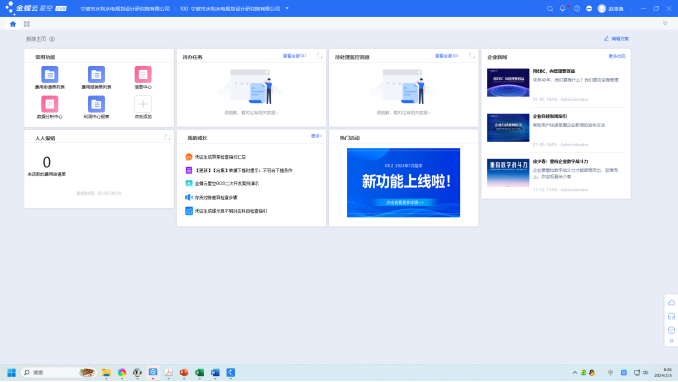Click 查看全部 link in the 待办任务 panel

[294, 56]
